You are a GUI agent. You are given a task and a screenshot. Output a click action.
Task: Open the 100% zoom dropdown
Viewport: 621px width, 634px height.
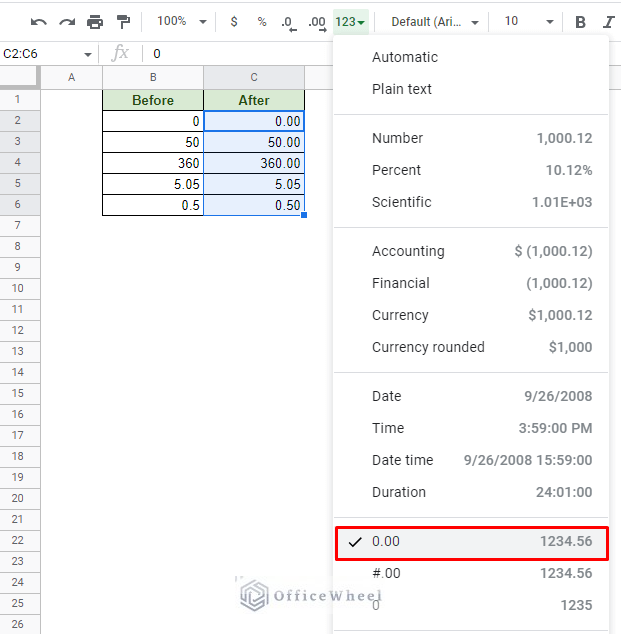[182, 21]
